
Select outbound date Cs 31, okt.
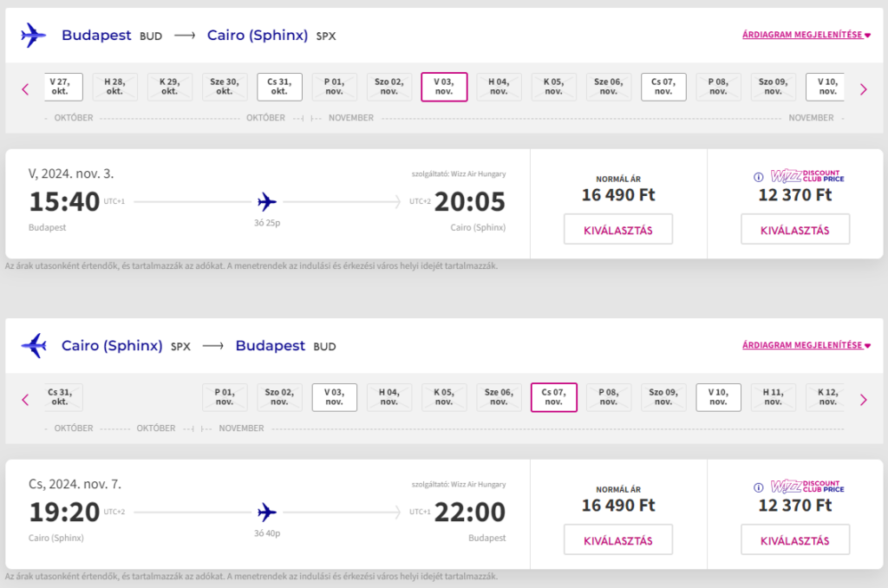(x=279, y=87)
